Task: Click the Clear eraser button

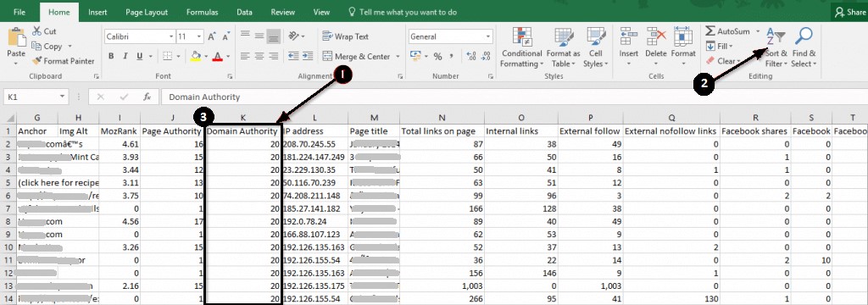Action: (721, 61)
